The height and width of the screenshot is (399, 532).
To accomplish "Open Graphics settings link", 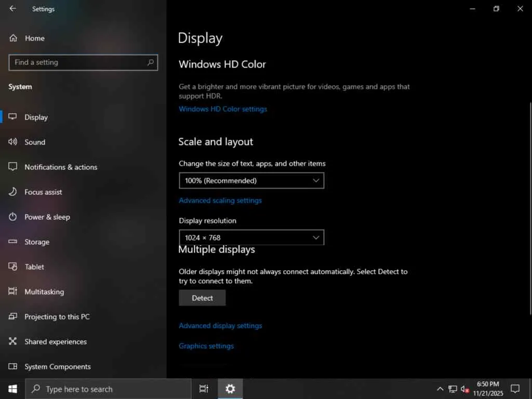I will click(206, 345).
